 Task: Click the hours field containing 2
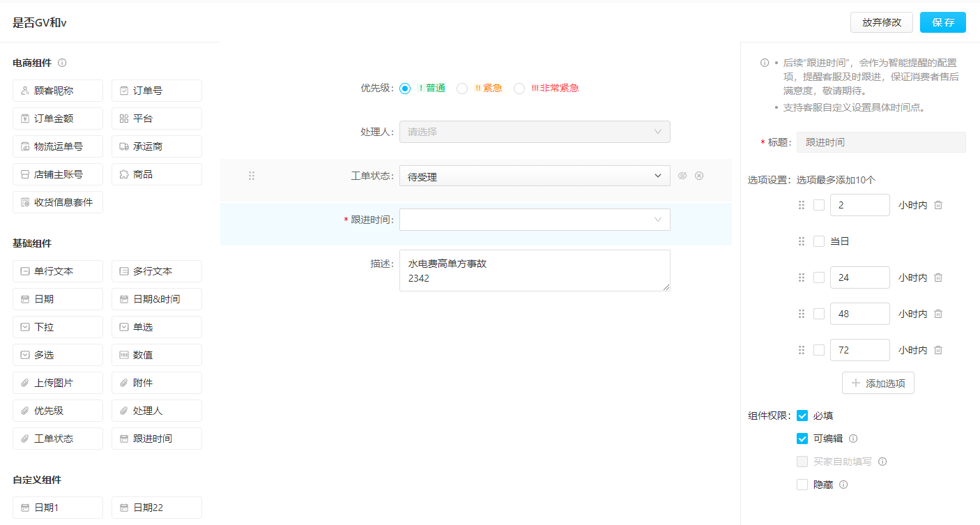coord(860,205)
